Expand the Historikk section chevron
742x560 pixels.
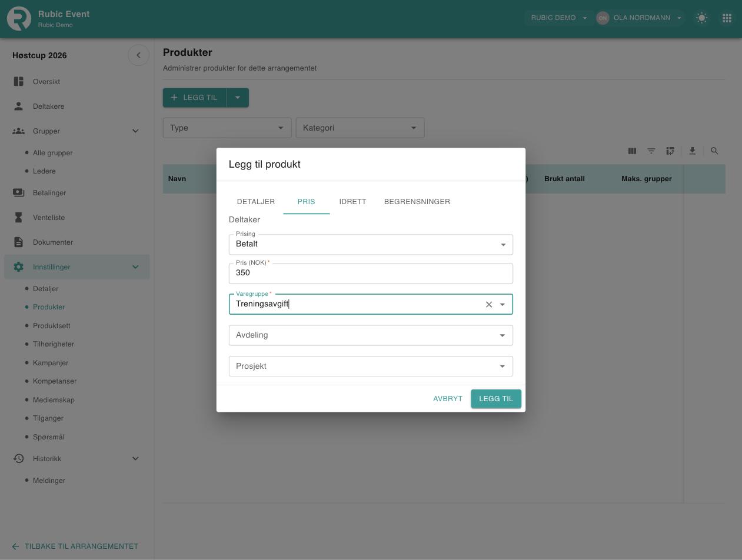pos(135,459)
